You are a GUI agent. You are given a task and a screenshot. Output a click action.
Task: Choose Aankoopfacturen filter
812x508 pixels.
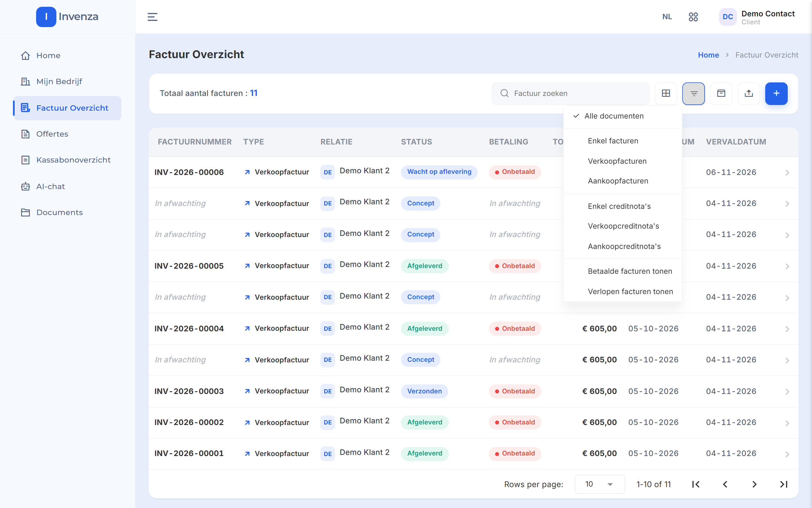click(x=623, y=181)
